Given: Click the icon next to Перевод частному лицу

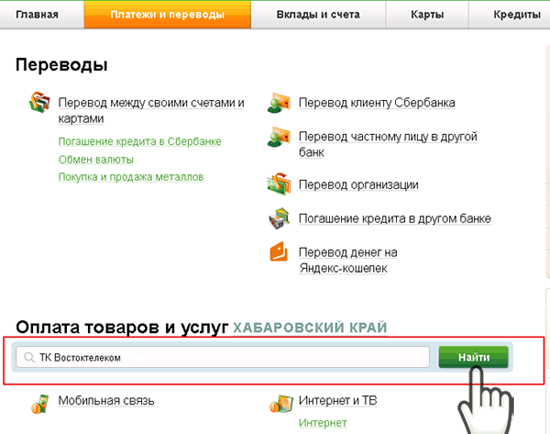Looking at the screenshot, I should point(279,137).
